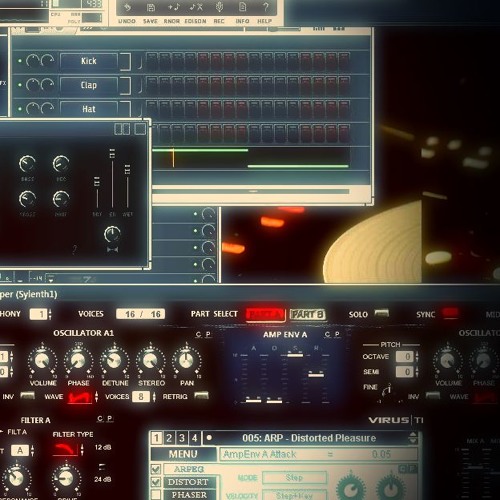Mute the Clap channel via its green LED
Image resolution: width=500 pixels, height=500 pixels.
click(x=20, y=85)
